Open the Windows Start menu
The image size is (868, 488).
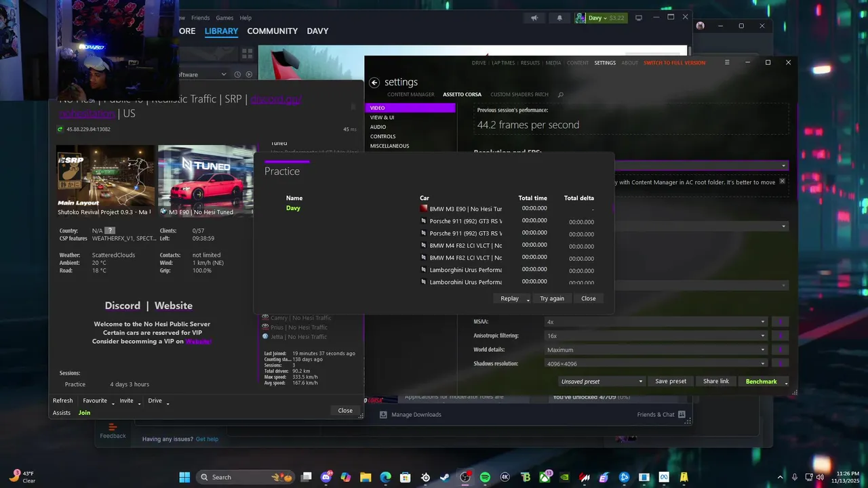click(184, 477)
